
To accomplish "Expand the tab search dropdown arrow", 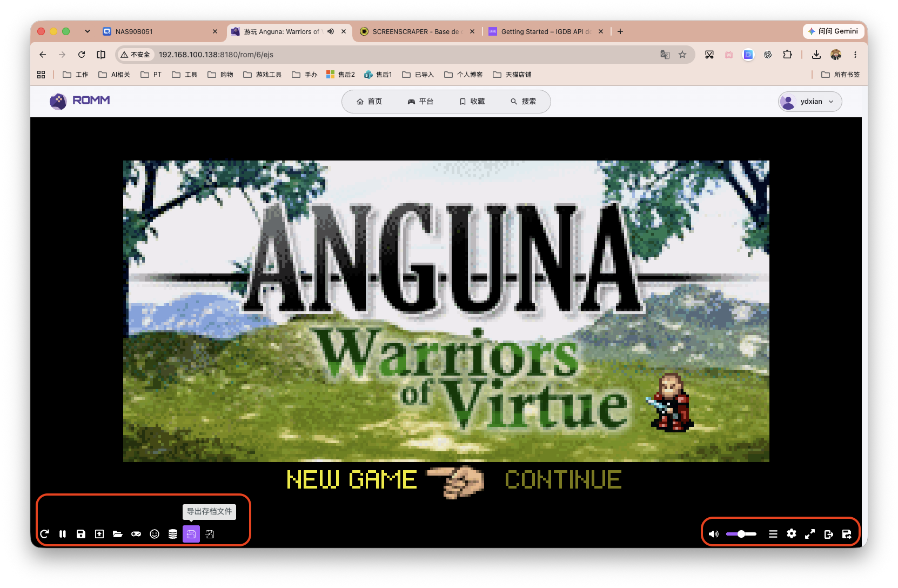I will click(88, 31).
